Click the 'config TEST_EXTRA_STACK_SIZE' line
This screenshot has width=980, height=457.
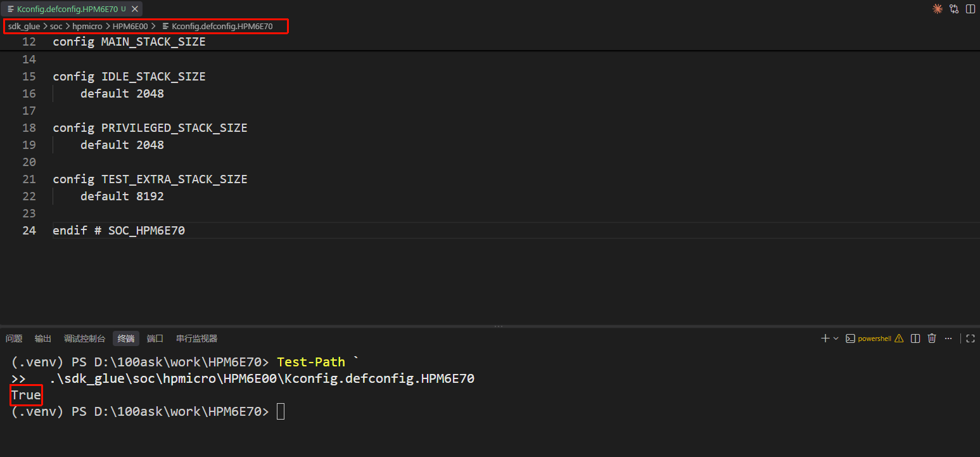150,179
